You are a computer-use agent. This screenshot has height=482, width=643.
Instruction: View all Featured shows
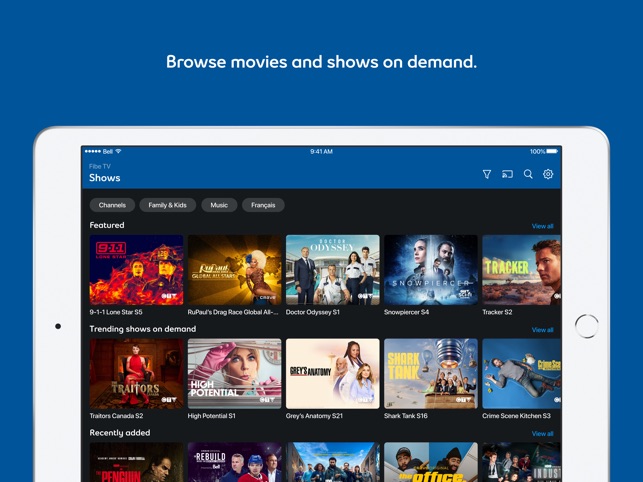(542, 226)
